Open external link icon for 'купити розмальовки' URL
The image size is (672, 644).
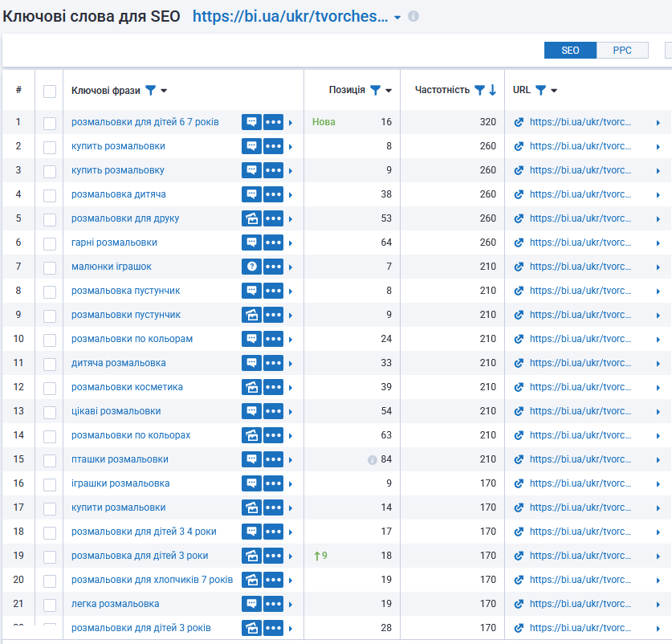pyautogui.click(x=519, y=507)
